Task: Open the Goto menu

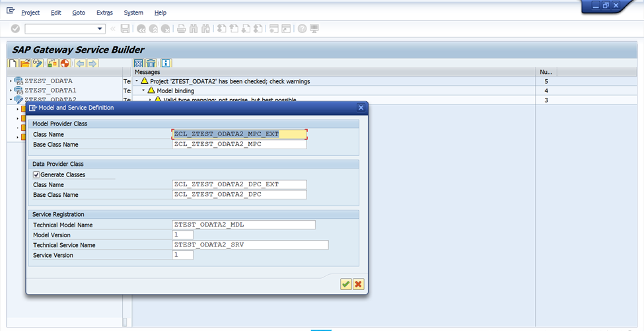Action: [x=79, y=13]
